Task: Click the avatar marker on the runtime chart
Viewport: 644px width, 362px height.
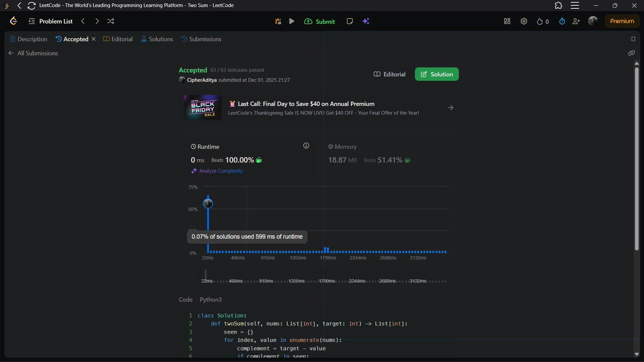Action: tap(208, 203)
